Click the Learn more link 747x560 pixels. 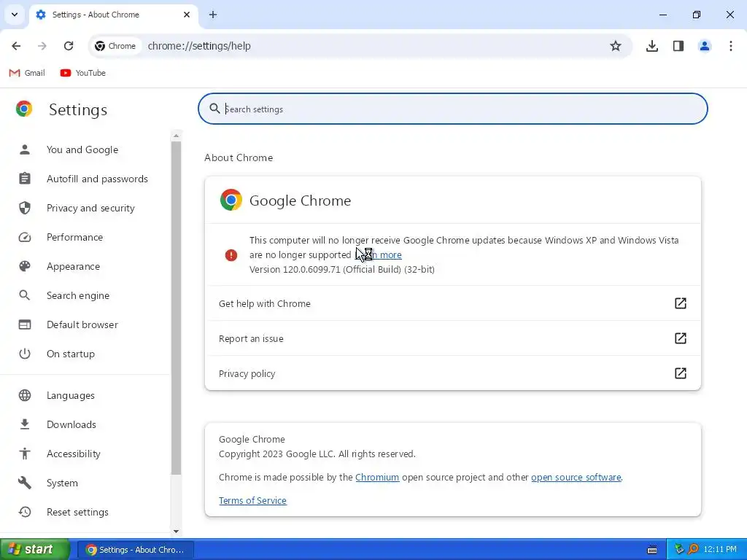[x=379, y=254]
